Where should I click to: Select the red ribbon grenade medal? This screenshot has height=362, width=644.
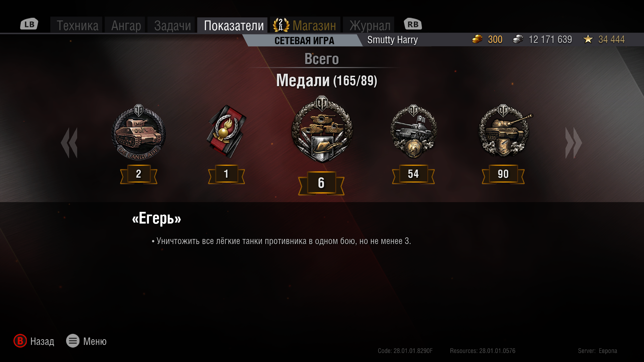pyautogui.click(x=226, y=131)
